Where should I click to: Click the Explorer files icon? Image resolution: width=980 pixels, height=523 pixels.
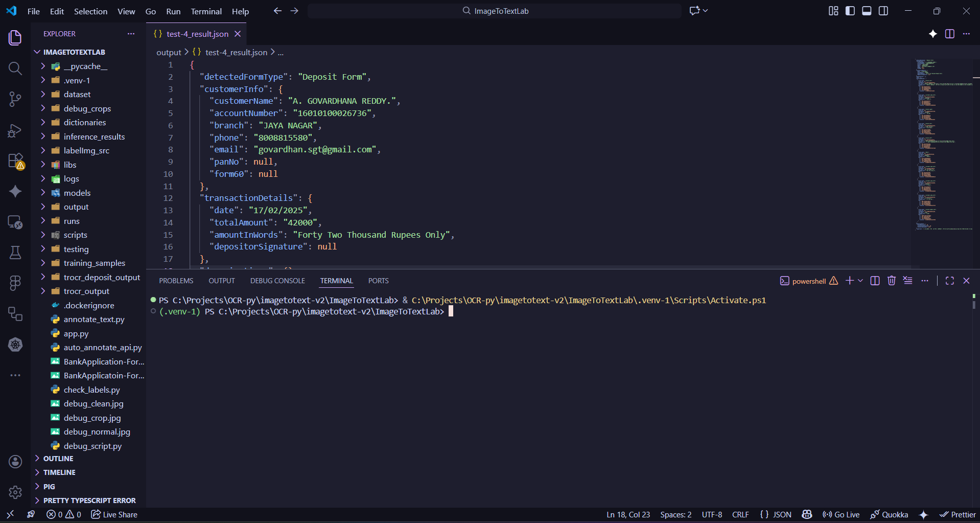click(x=15, y=38)
